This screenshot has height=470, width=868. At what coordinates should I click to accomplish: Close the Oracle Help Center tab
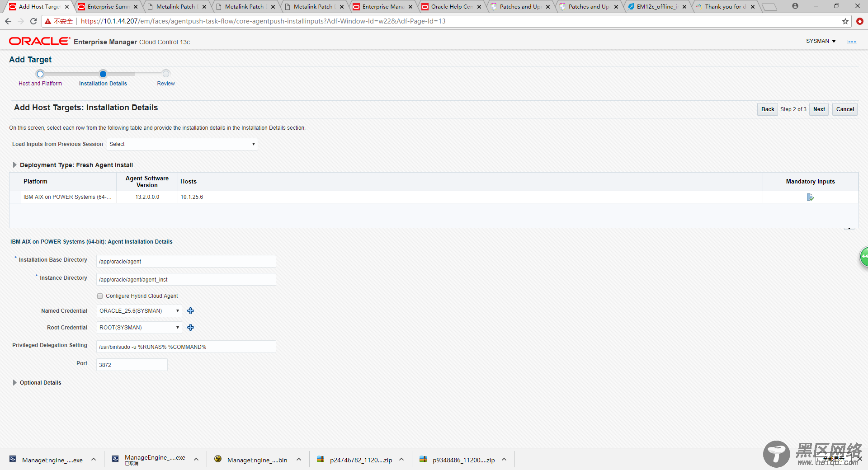479,7
